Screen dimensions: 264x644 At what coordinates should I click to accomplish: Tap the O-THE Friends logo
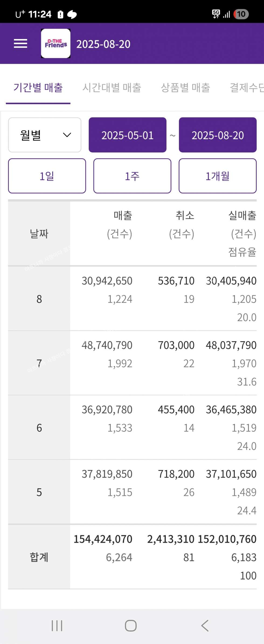coord(56,44)
